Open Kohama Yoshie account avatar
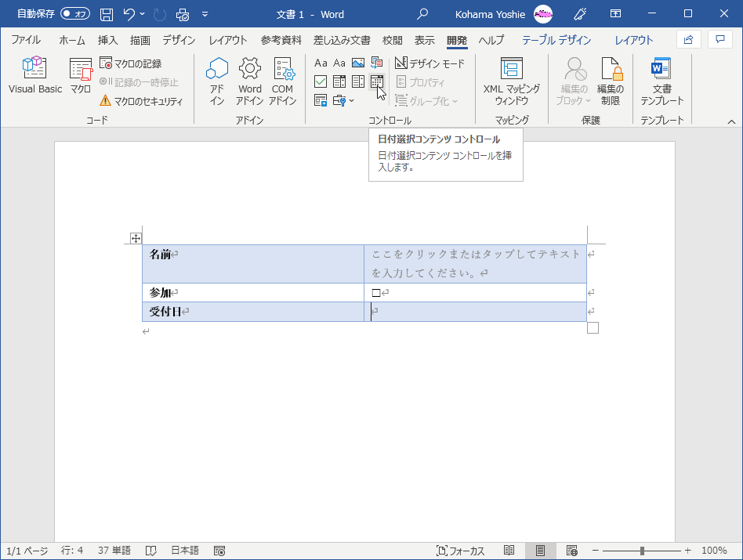The width and height of the screenshot is (743, 560). 543,14
